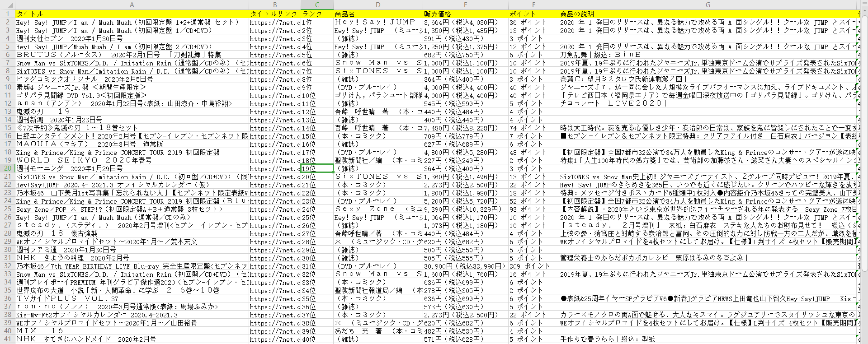The height and width of the screenshot is (344, 868).
Task: Select the 商品の説明 header cell
Action: click(x=708, y=14)
